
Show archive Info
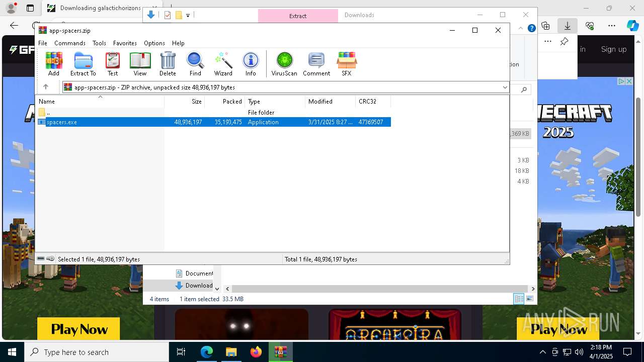(x=251, y=64)
